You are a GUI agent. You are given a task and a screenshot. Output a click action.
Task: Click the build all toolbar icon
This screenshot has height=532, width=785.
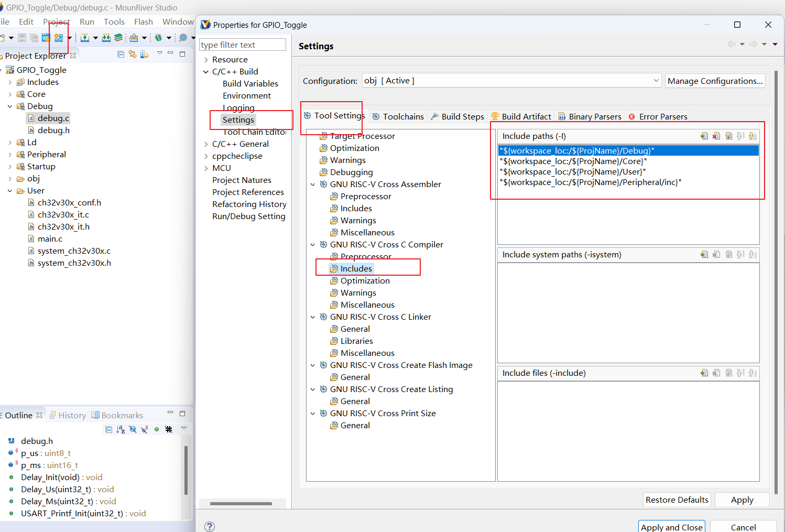click(x=106, y=38)
